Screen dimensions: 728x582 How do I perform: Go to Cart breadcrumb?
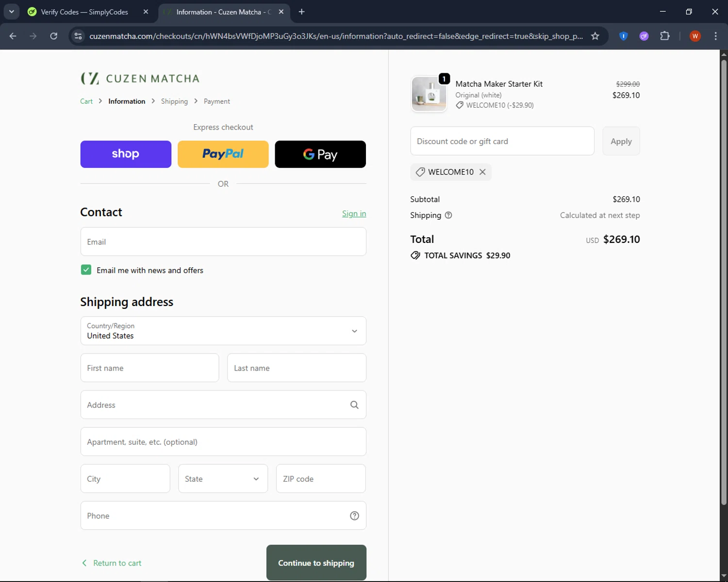(86, 101)
